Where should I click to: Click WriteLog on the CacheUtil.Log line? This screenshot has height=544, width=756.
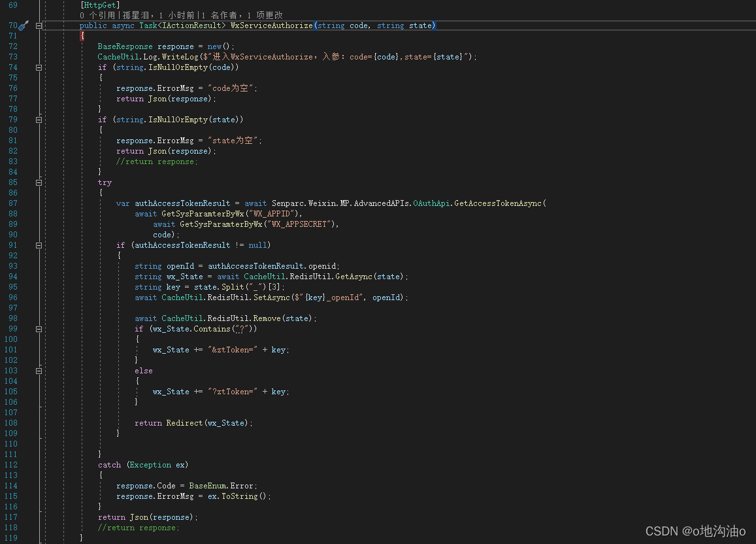[x=180, y=57]
